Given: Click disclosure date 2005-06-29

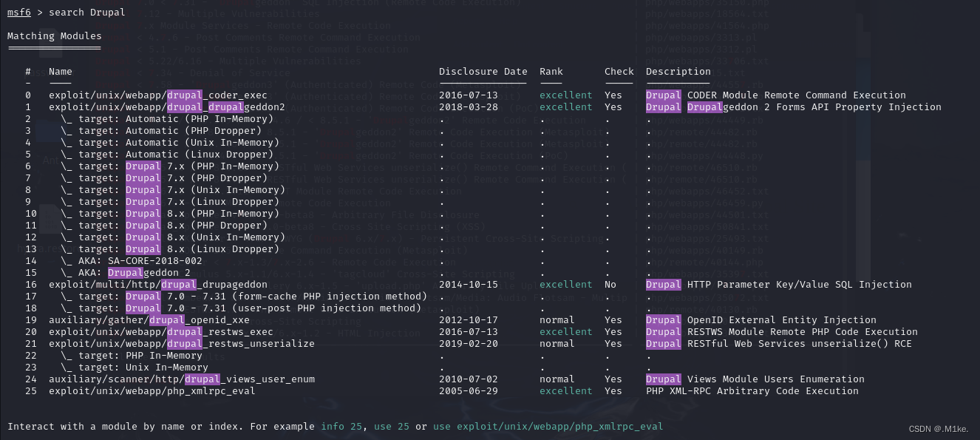Looking at the screenshot, I should 469,391.
